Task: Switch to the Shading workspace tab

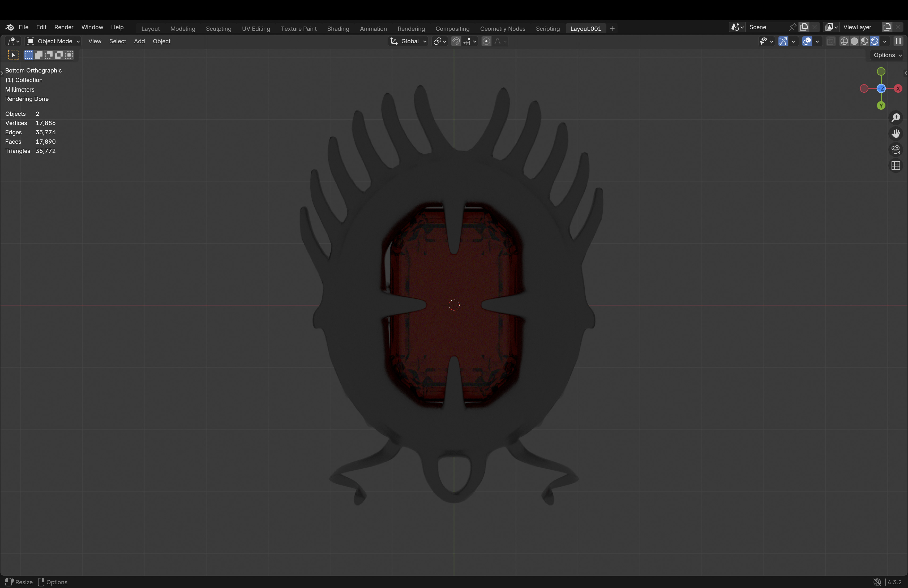Action: click(x=338, y=29)
